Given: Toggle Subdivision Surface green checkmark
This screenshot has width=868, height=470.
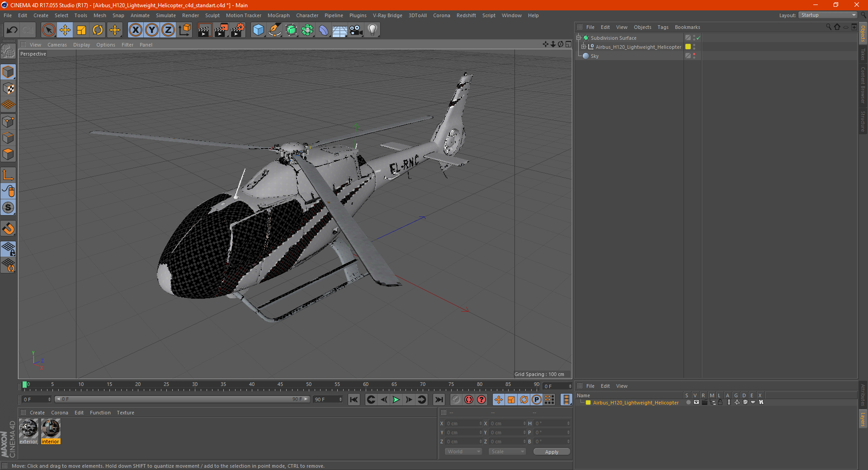Looking at the screenshot, I should tap(698, 38).
